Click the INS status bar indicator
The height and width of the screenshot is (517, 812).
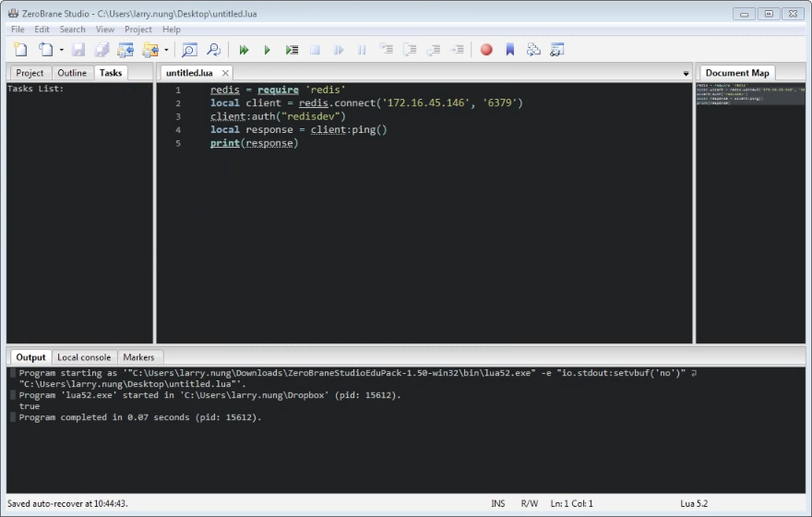click(x=498, y=503)
